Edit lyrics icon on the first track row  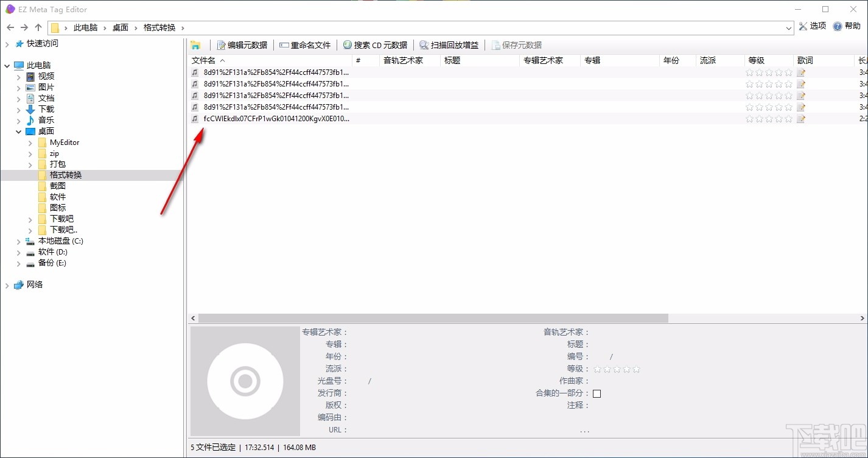[x=800, y=72]
